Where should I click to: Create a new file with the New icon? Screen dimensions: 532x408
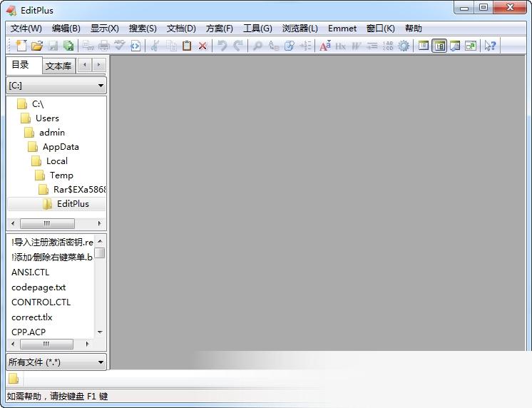(21, 46)
